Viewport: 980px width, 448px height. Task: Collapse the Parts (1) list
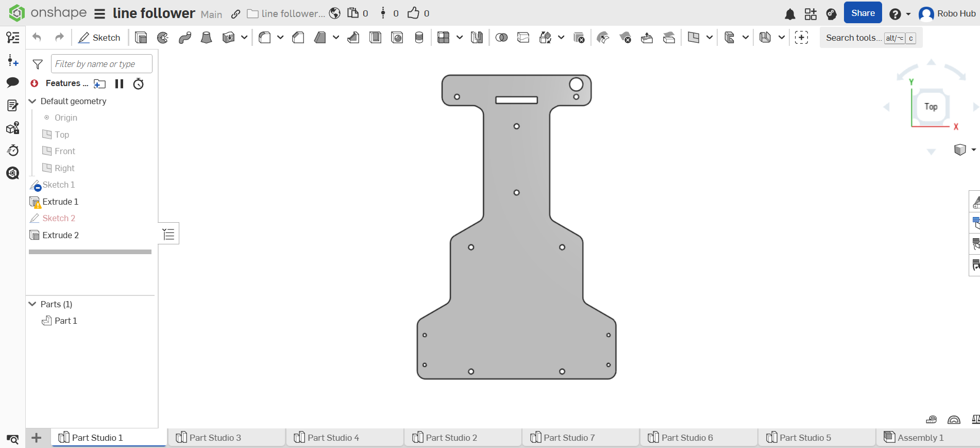point(32,304)
